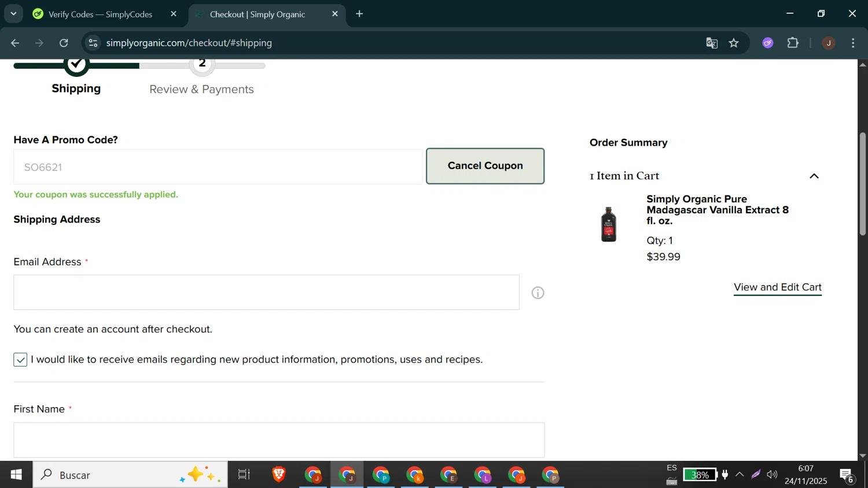Click the Buscar taskbar search box

(130, 475)
